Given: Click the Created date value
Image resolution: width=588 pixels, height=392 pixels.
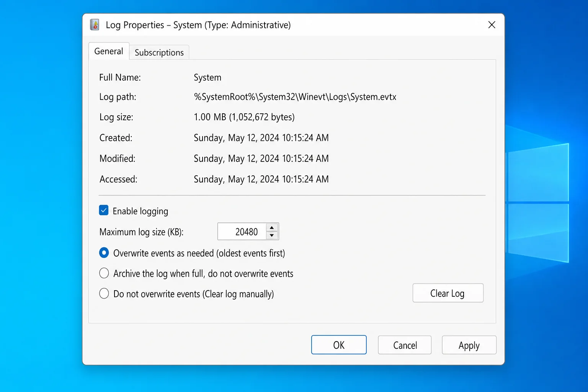Looking at the screenshot, I should pos(261,138).
